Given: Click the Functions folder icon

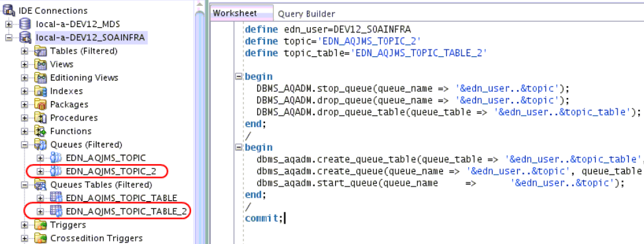Looking at the screenshot, I should [x=40, y=132].
